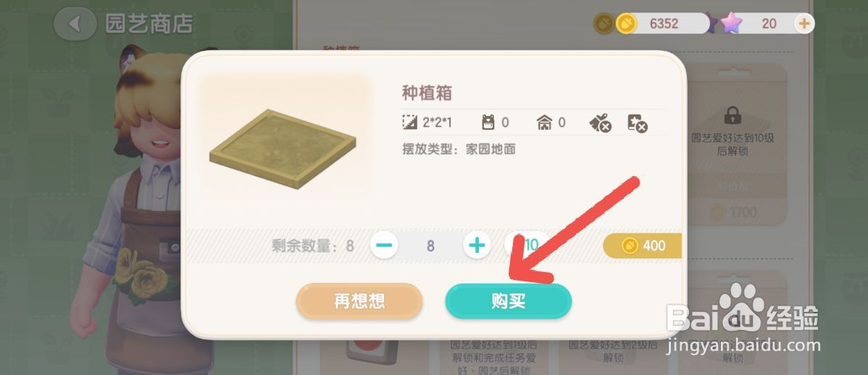This screenshot has height=375, width=868.
Task: Tap the 400 coin price tag
Action: pos(642,245)
